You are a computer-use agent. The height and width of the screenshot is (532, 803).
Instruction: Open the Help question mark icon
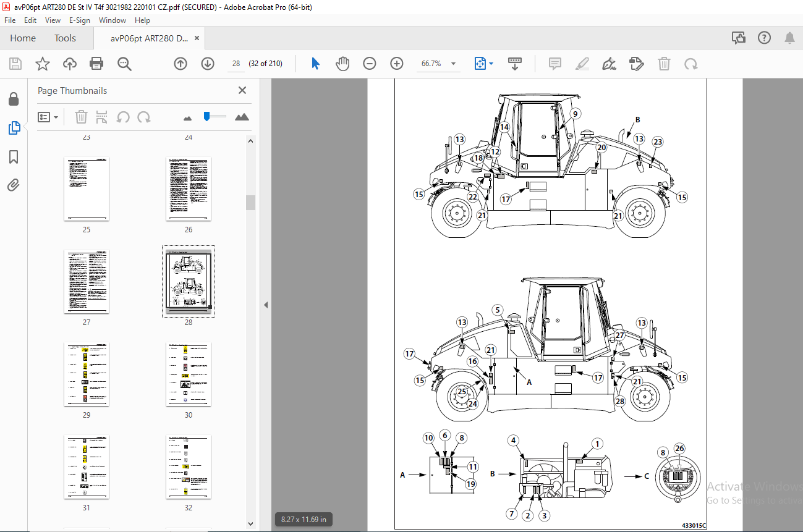(x=765, y=38)
